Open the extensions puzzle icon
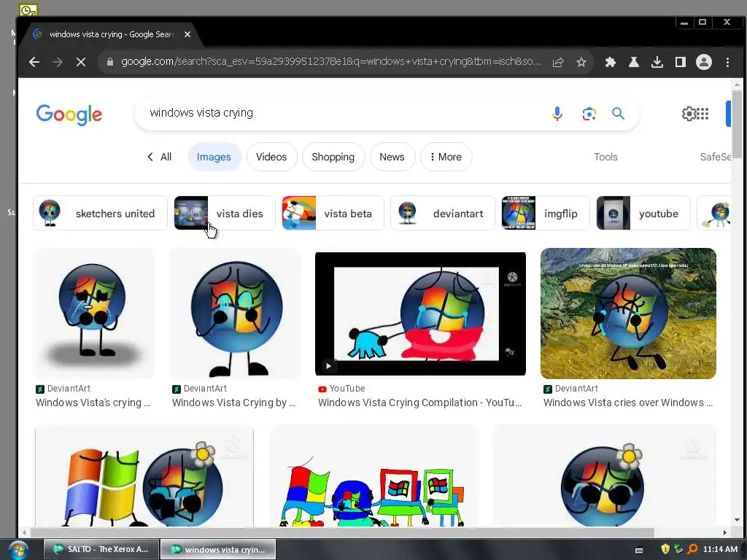Image resolution: width=747 pixels, height=560 pixels. click(611, 62)
